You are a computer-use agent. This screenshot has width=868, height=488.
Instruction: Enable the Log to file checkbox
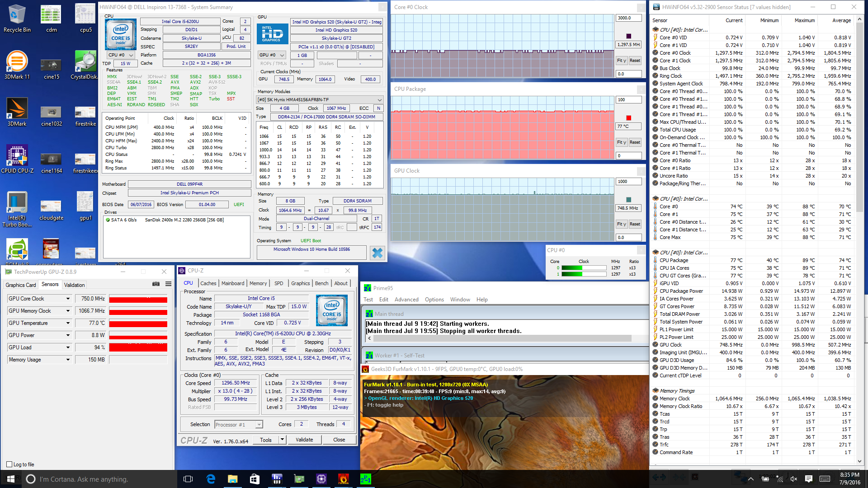(x=9, y=465)
